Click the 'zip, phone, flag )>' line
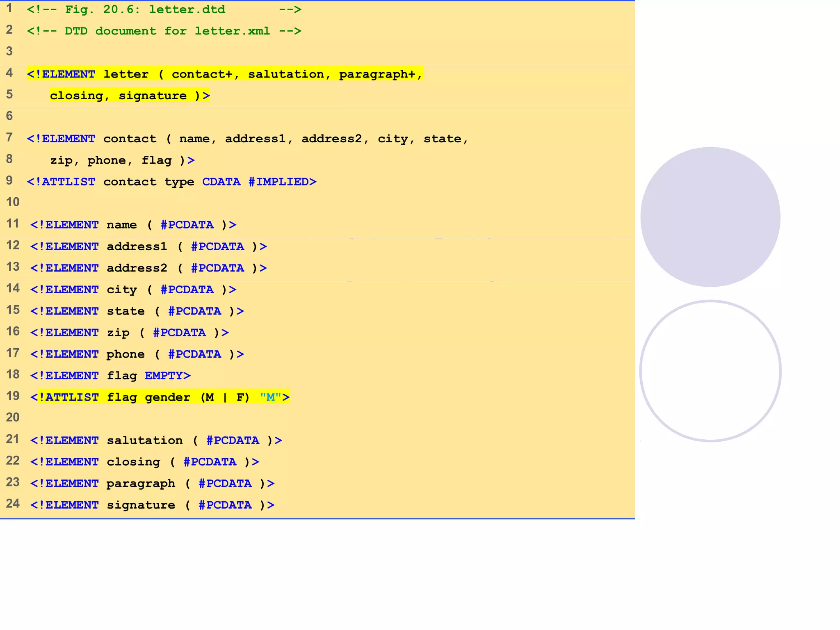This screenshot has height=630, width=840. pyautogui.click(x=122, y=160)
